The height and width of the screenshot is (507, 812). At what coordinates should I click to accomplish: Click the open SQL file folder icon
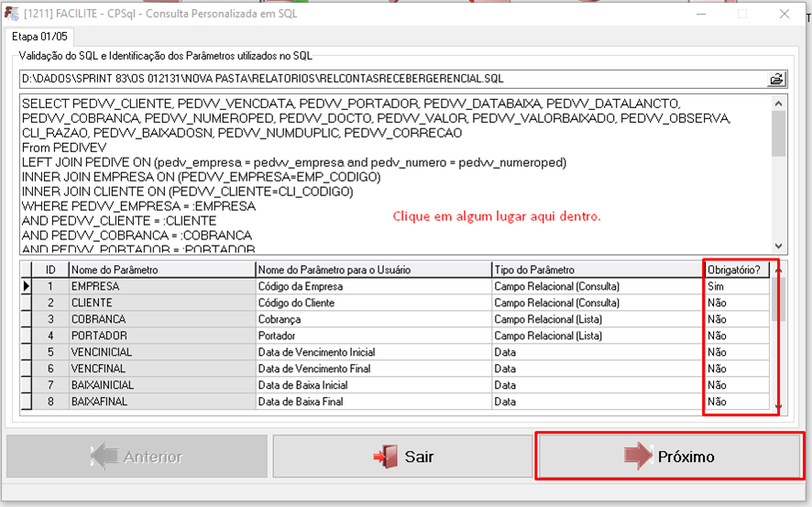coord(777,79)
